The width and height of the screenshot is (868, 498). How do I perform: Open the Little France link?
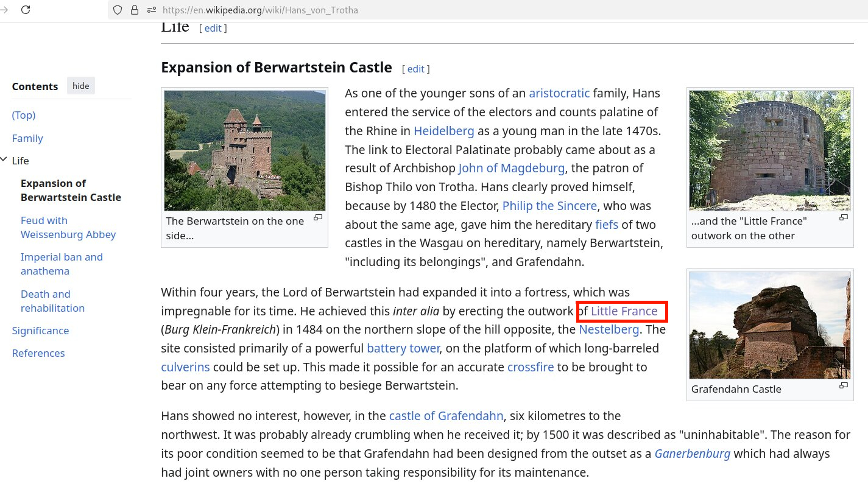tap(624, 311)
